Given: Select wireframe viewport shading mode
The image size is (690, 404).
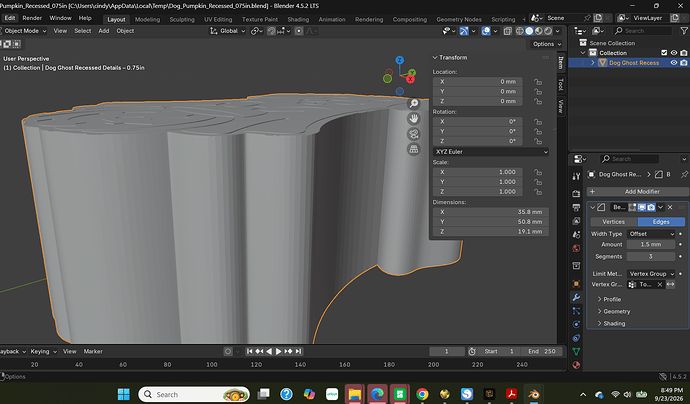Looking at the screenshot, I should click(520, 31).
